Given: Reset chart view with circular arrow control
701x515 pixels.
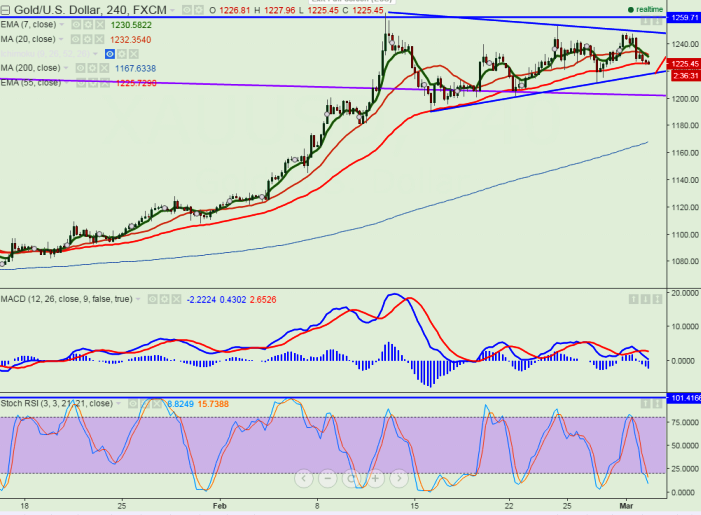Looking at the screenshot, I should click(351, 479).
